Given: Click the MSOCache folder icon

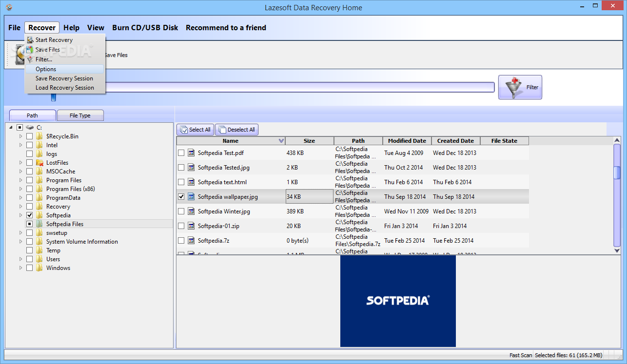Looking at the screenshot, I should [39, 172].
